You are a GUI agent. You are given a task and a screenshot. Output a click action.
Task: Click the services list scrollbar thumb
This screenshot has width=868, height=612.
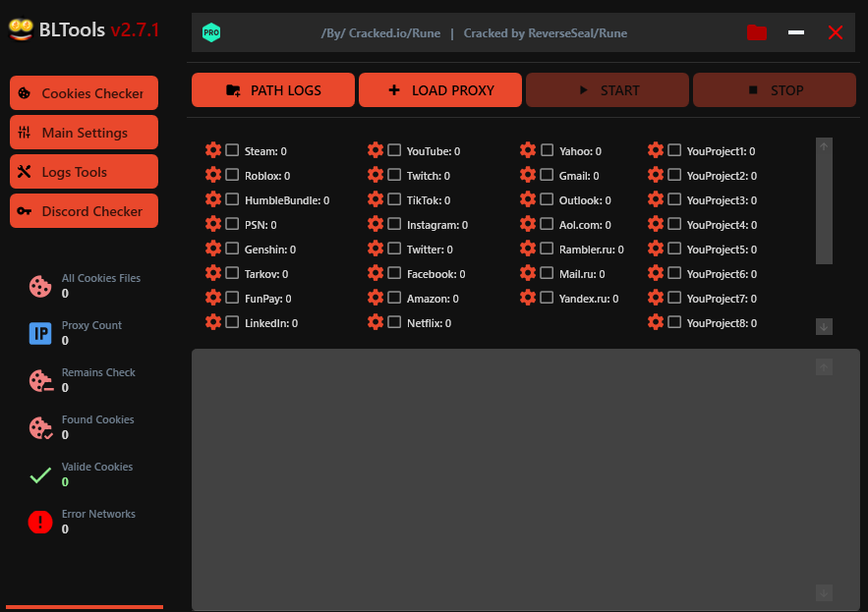click(x=824, y=209)
